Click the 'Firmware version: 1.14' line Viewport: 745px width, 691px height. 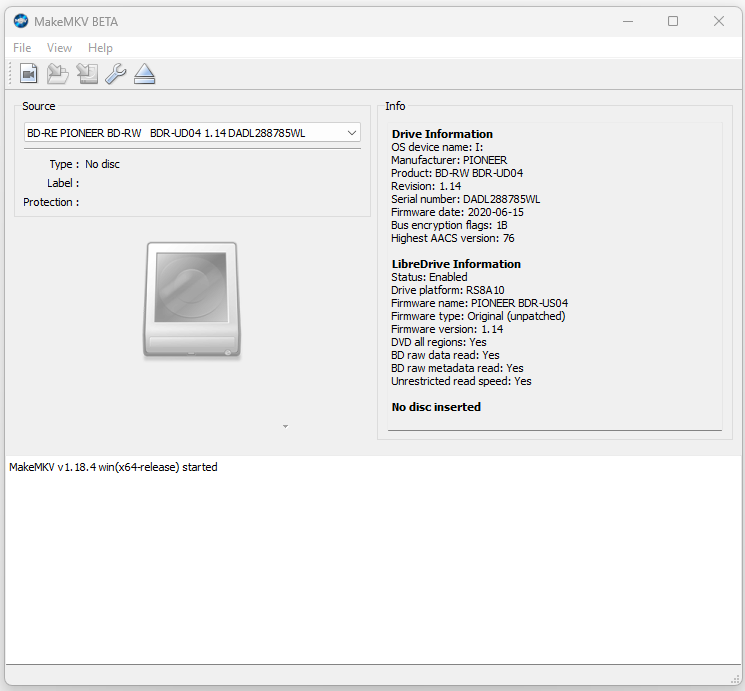(x=447, y=329)
